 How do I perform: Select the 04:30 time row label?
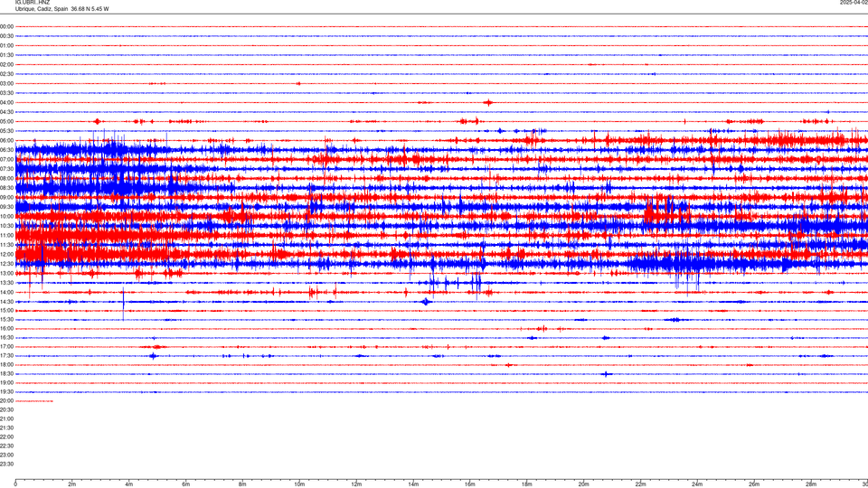[6, 112]
